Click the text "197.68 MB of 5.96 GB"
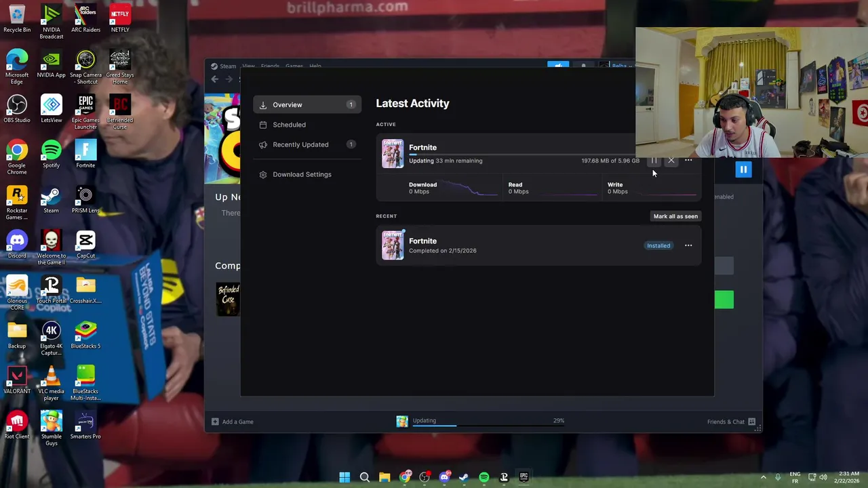The height and width of the screenshot is (488, 868). pyautogui.click(x=610, y=161)
